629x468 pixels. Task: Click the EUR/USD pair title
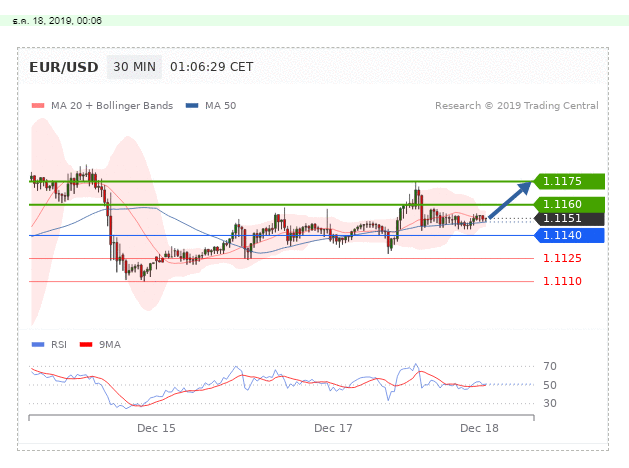pyautogui.click(x=64, y=67)
